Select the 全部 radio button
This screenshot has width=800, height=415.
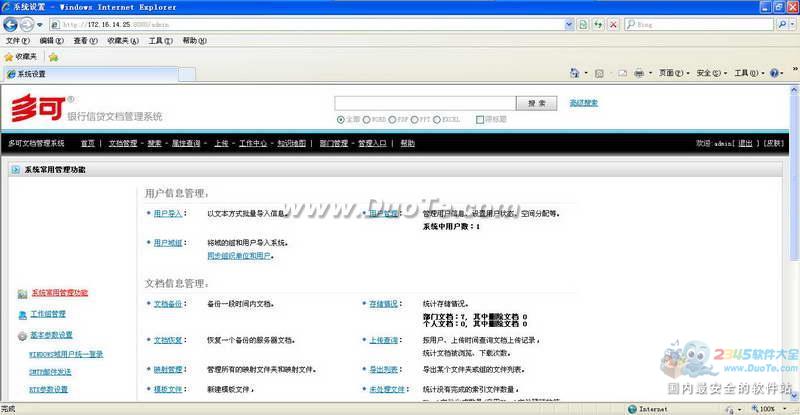coord(341,119)
